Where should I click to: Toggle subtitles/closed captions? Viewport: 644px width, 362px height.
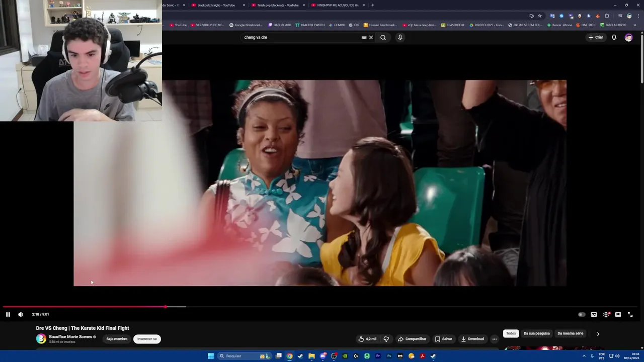point(594,314)
